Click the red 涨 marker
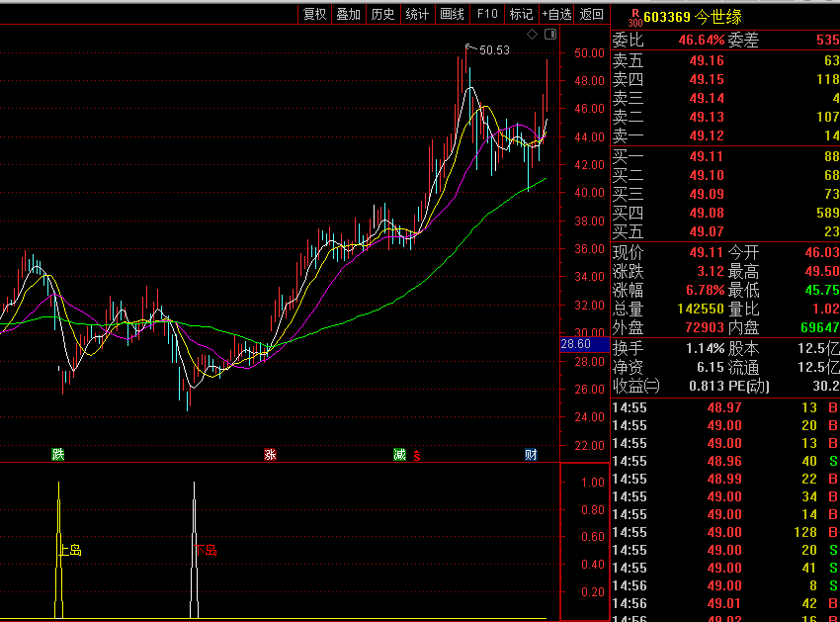840x622 pixels. point(270,455)
